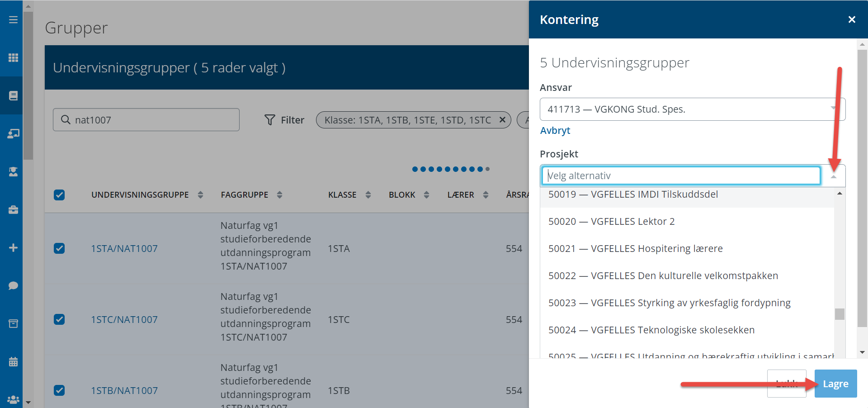Select 50022 — Den kulturelle velkomstpakken

687,275
